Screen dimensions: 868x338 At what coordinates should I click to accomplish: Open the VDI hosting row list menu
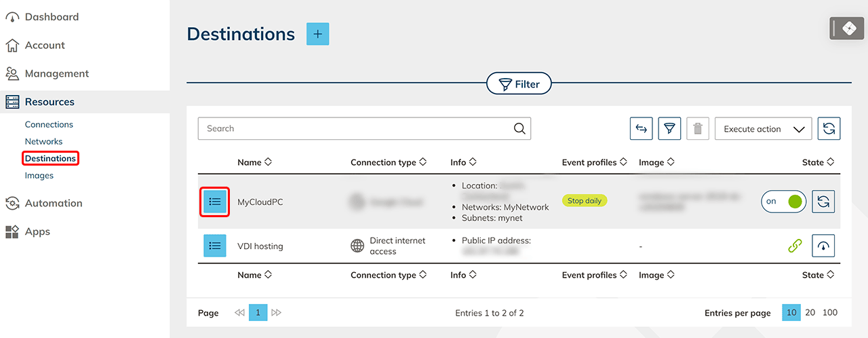point(215,246)
